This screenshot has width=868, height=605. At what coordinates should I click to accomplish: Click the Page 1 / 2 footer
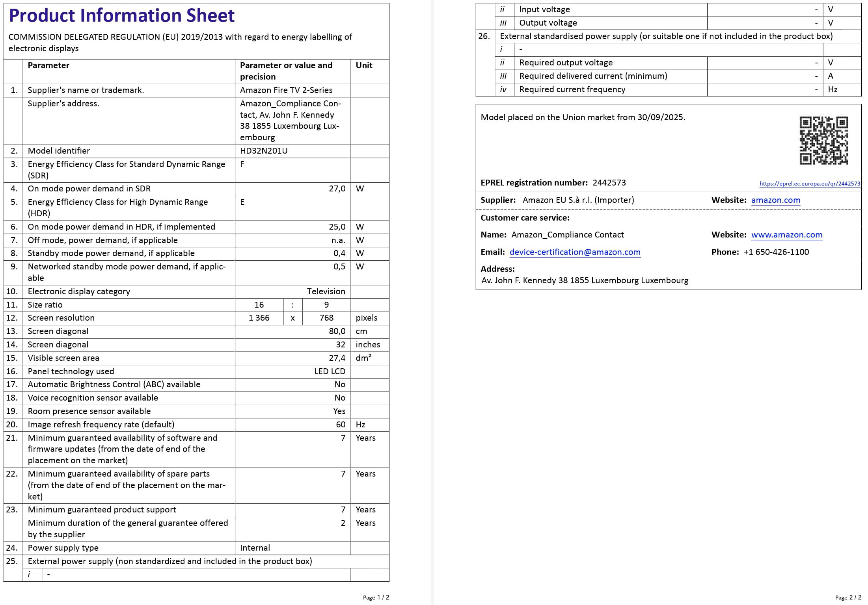pos(376,598)
